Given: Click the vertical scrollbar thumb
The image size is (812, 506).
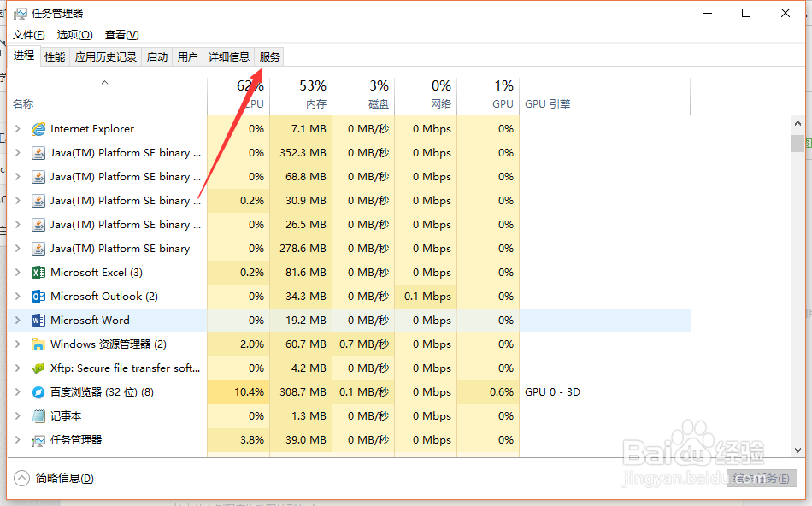Looking at the screenshot, I should coord(797,143).
